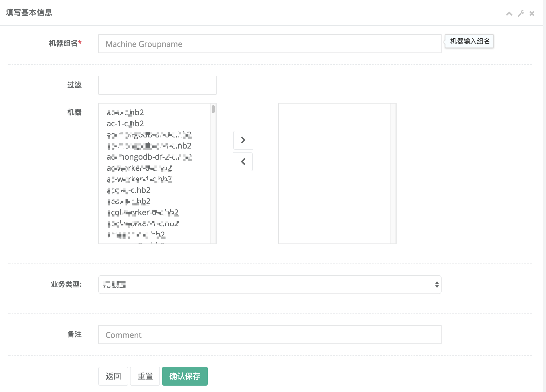Focus the Machine Groupname input field
Screen dimensions: 546x392
click(x=270, y=44)
